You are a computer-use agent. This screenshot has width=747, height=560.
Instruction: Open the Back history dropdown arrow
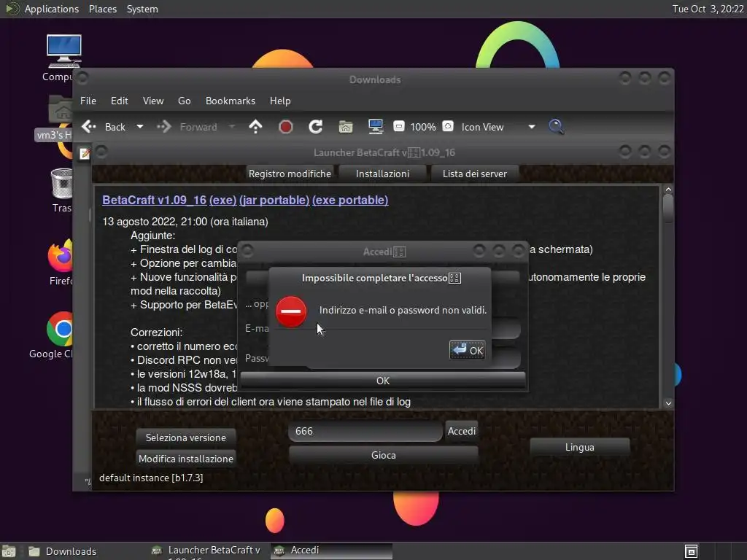pos(139,127)
